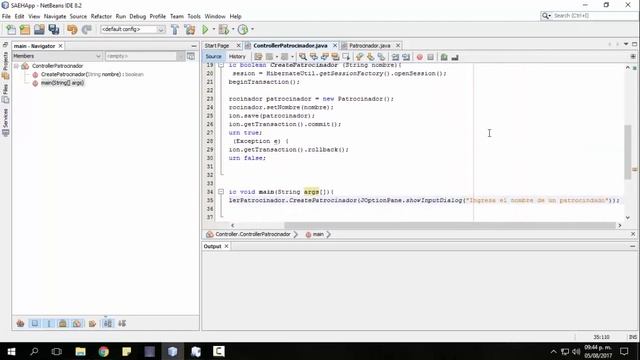The image size is (640, 360).
Task: Click the editor vertical scrollbar thumb
Action: (628, 152)
